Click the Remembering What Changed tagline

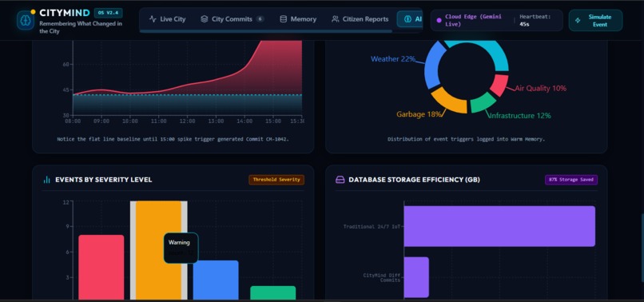(x=81, y=27)
